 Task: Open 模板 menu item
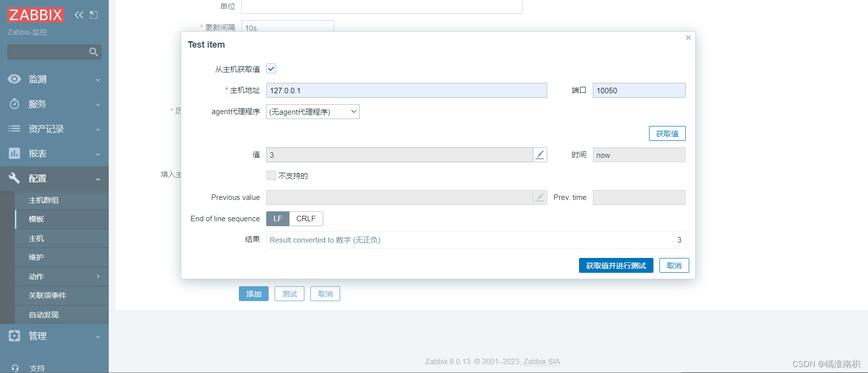[62, 219]
